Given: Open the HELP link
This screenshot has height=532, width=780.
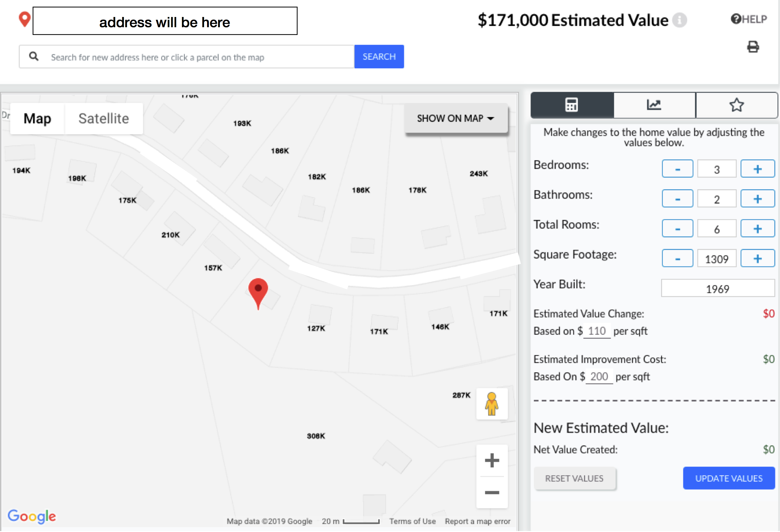Looking at the screenshot, I should [749, 19].
